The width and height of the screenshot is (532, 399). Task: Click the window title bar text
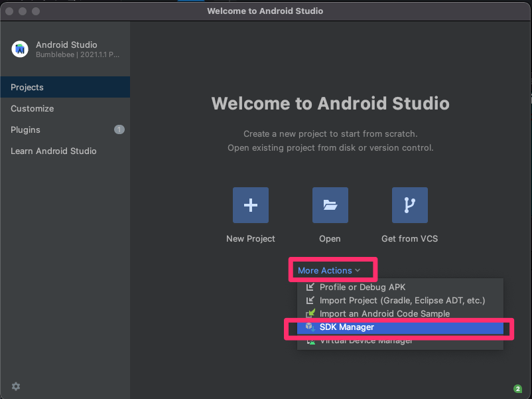click(x=265, y=11)
